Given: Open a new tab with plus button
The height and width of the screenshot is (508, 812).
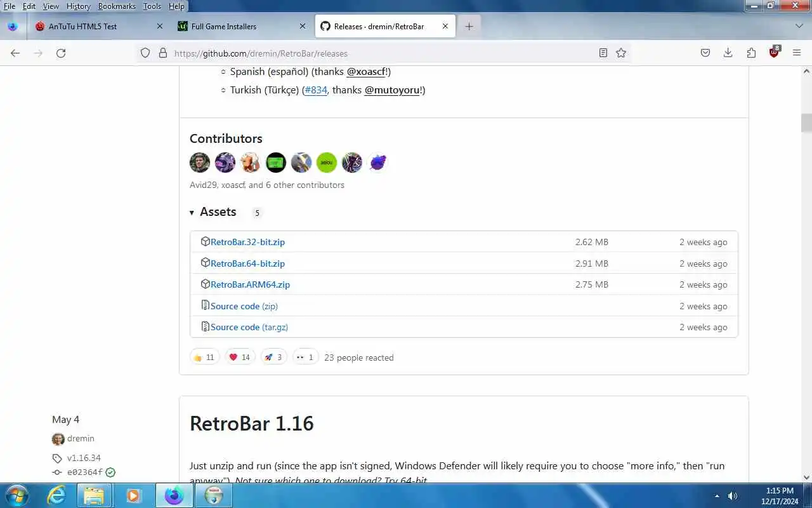Looking at the screenshot, I should pos(469,27).
